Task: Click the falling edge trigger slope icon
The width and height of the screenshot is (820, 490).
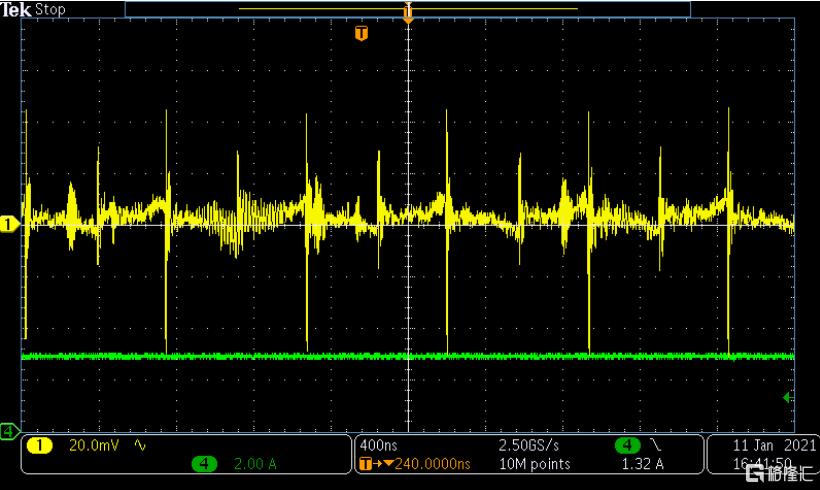Action: [655, 445]
